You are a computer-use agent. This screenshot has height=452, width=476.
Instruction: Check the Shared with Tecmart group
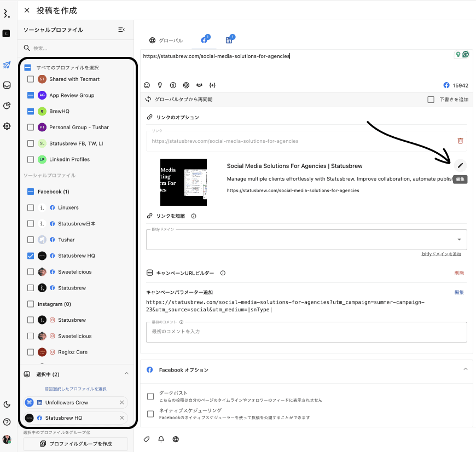pos(31,79)
